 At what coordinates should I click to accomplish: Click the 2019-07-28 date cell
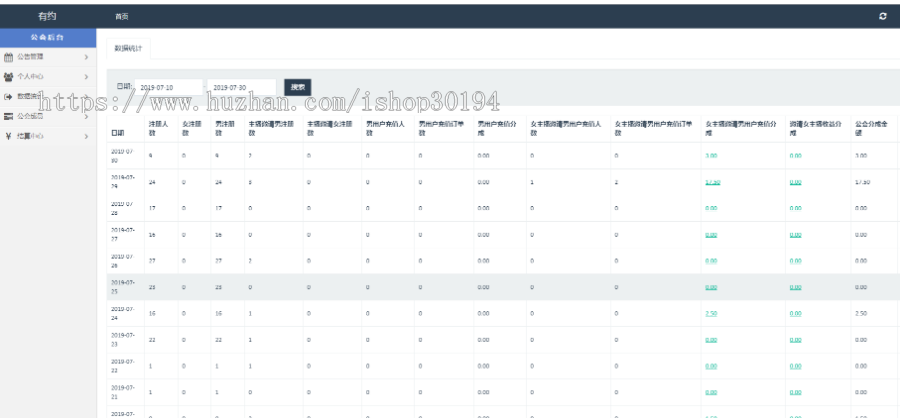(123, 208)
